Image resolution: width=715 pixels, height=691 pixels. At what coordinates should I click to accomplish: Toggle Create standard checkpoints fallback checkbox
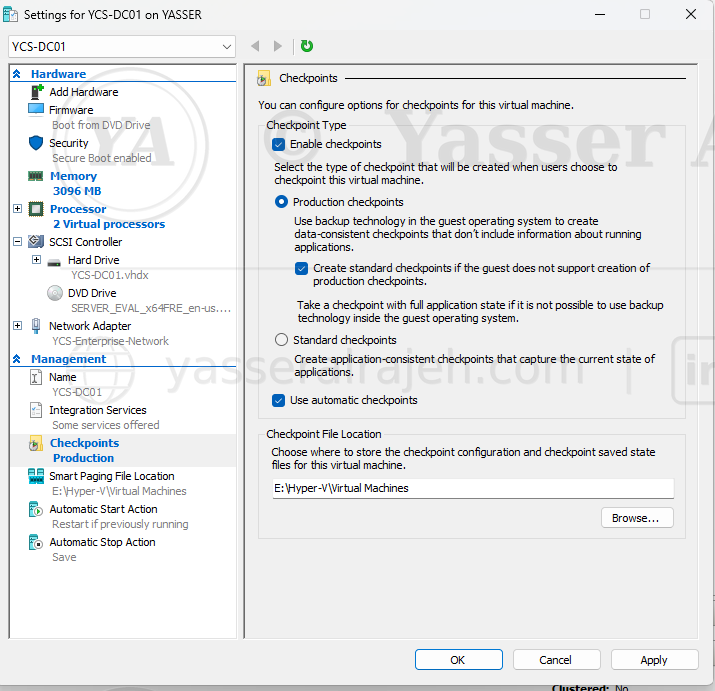[301, 268]
